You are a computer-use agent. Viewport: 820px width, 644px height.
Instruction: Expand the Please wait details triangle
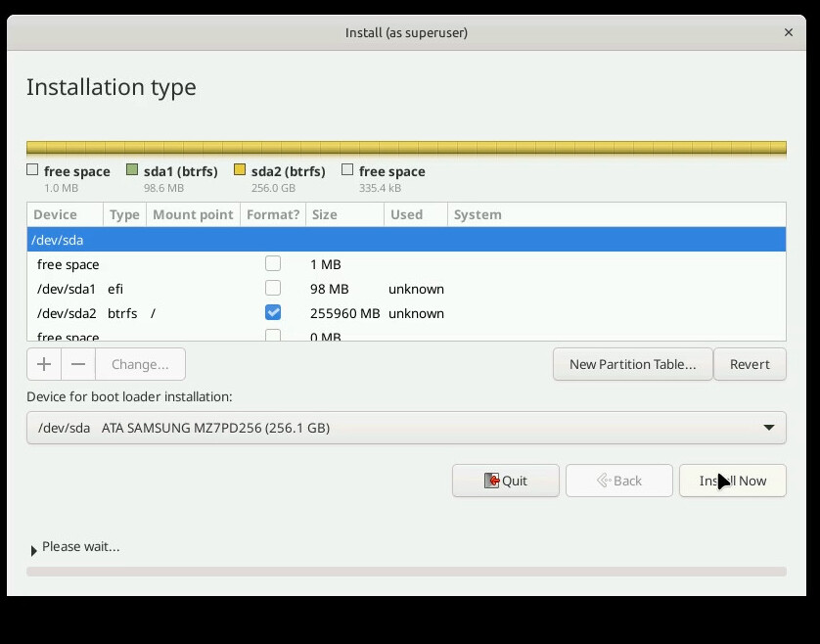point(34,551)
